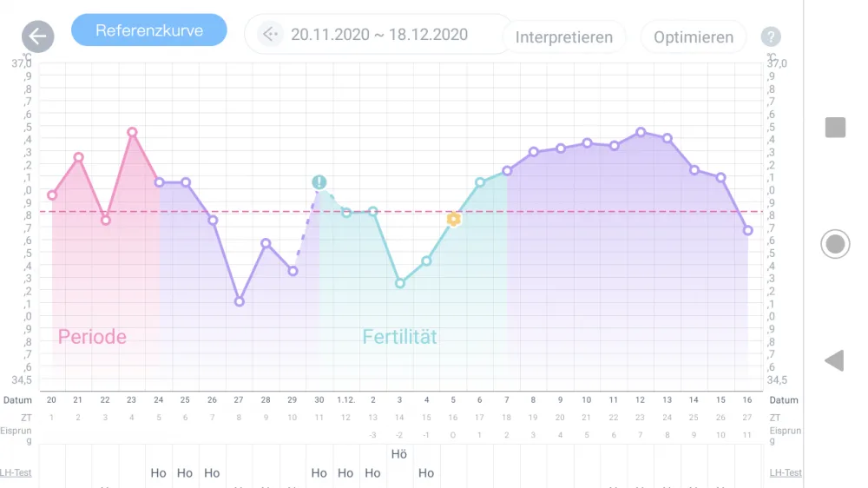Tap the left Eisprung row label
This screenshot has height=488, width=868.
16,436
